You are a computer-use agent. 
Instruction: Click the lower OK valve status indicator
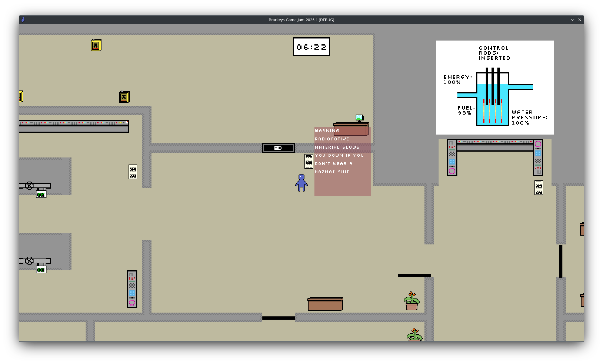[41, 270]
